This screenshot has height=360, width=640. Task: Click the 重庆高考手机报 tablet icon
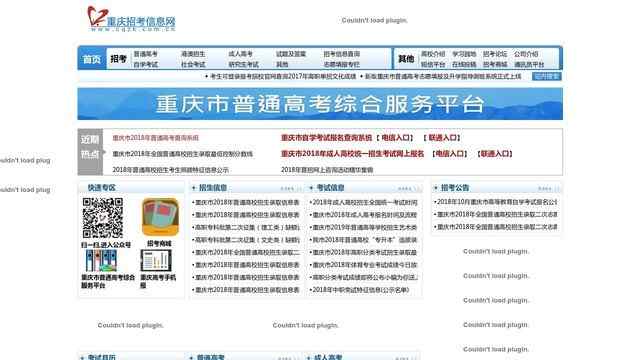(x=156, y=260)
